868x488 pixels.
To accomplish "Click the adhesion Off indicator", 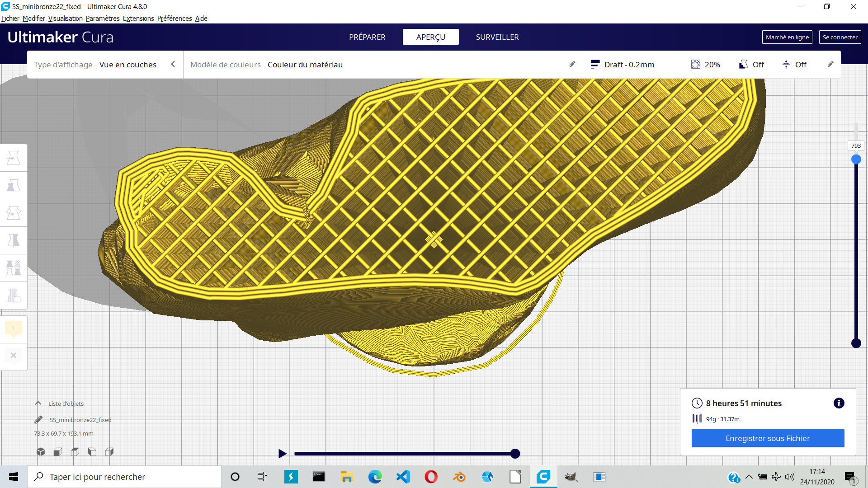I will [x=794, y=64].
